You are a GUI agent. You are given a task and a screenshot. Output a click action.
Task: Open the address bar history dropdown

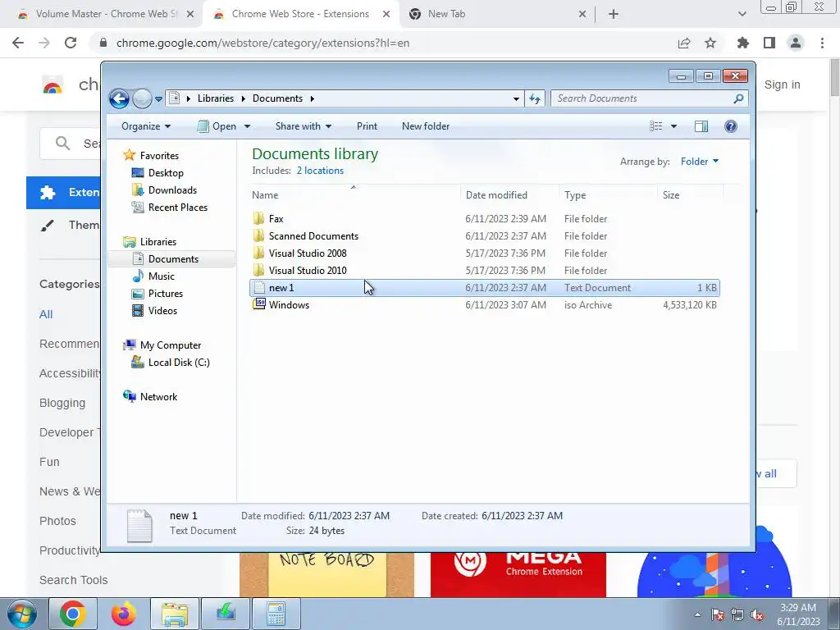click(516, 98)
